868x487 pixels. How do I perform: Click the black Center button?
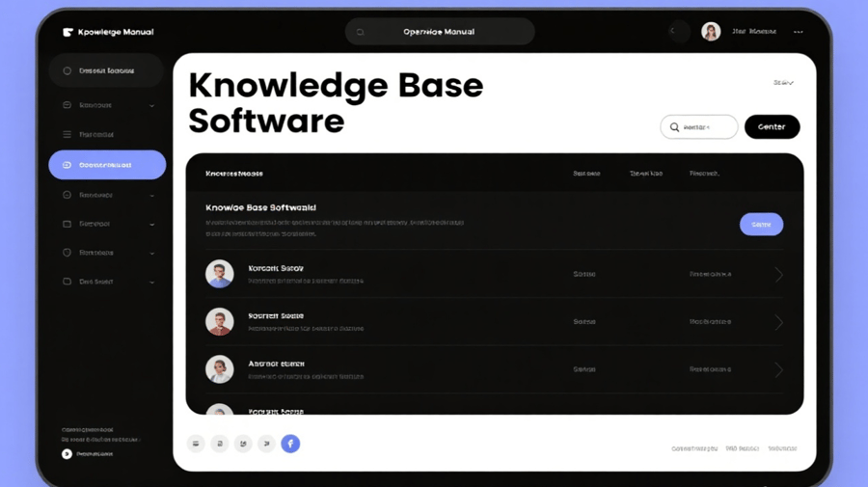[x=772, y=127]
